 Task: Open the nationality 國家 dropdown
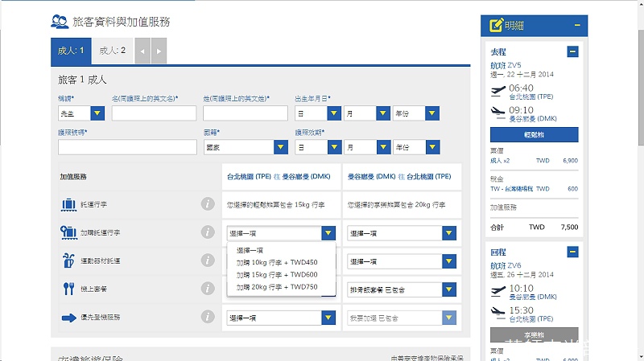tap(246, 147)
